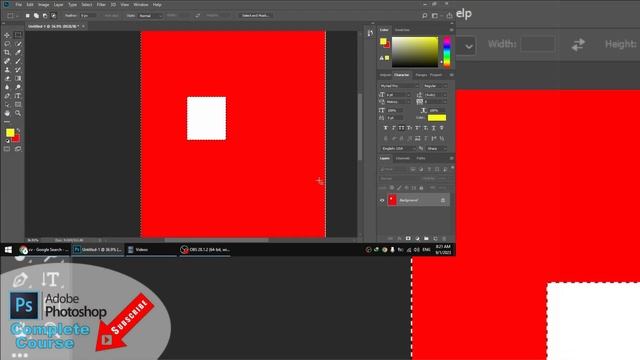Open the File menu
This screenshot has width=640, height=360.
(x=18, y=4)
